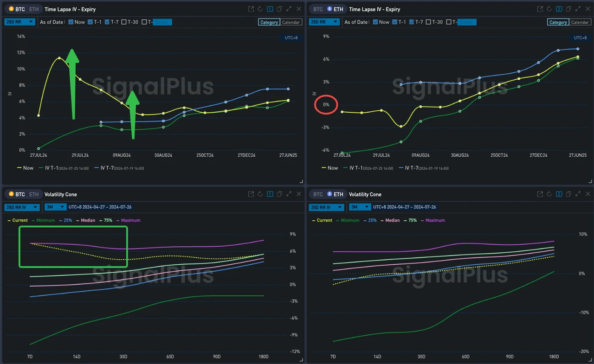Uncheck the Now checkbox in BTC Time Lapse
This screenshot has width=594, height=364.
point(71,22)
